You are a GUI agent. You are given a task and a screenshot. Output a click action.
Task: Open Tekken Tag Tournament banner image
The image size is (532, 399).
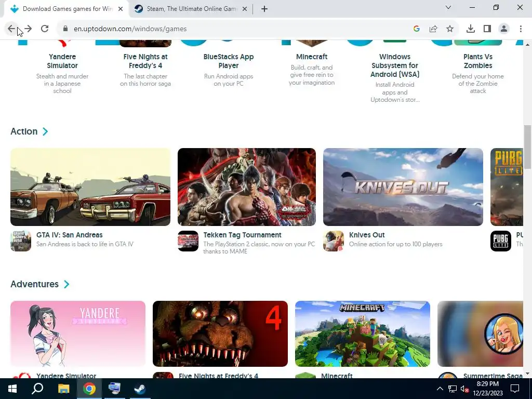[247, 187]
